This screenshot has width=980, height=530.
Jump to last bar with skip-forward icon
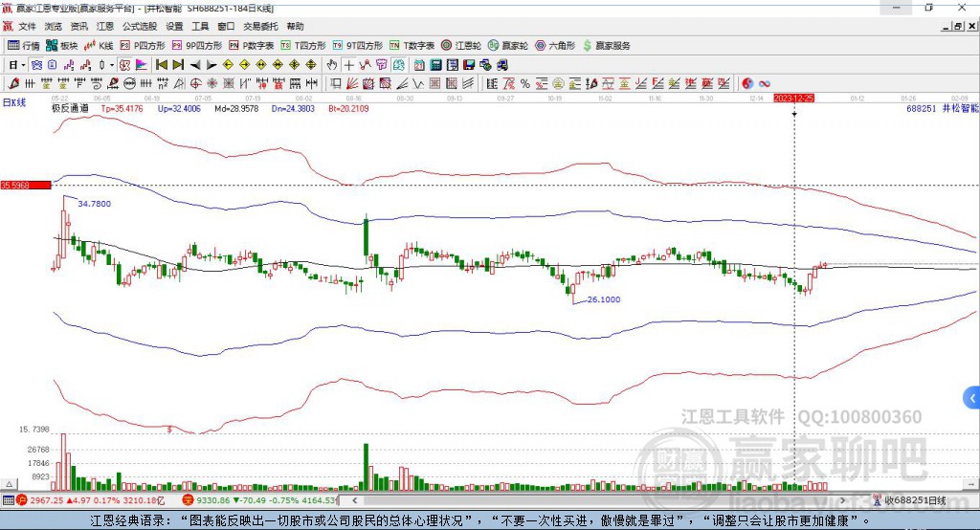point(178,65)
